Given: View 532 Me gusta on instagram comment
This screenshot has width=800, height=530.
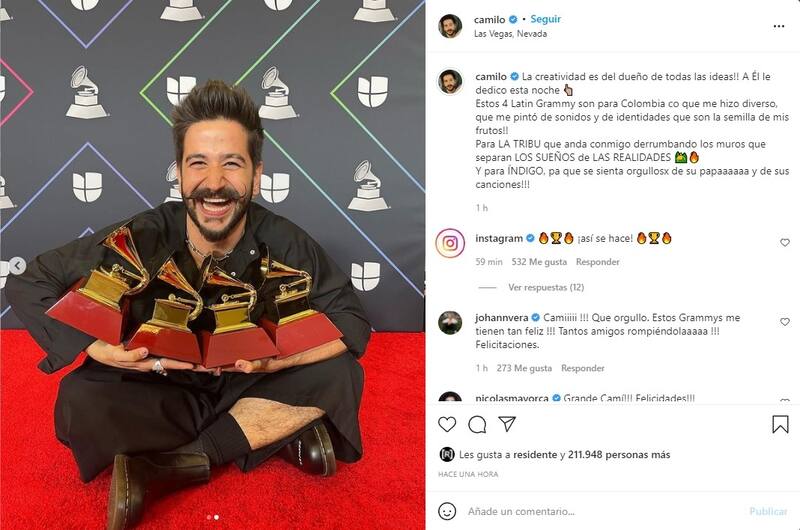Looking at the screenshot, I should pyautogui.click(x=539, y=262).
